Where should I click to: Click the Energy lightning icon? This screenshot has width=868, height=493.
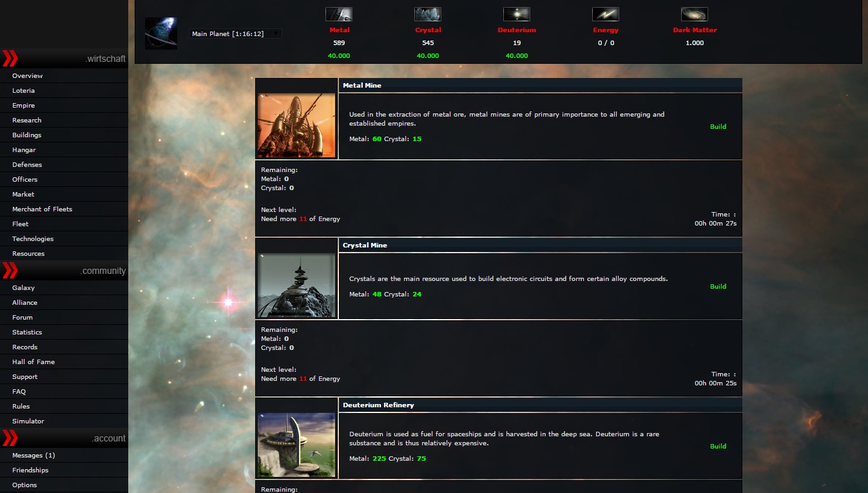(605, 14)
